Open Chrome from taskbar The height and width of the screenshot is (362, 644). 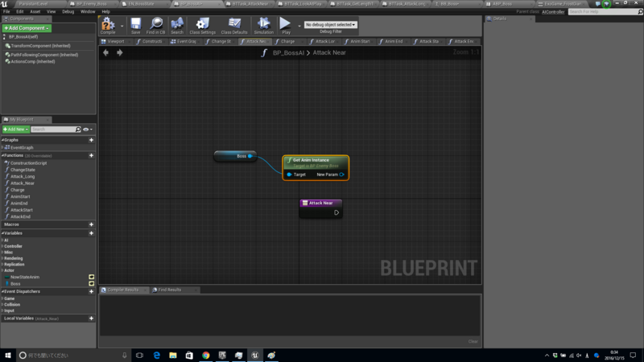[x=206, y=355]
